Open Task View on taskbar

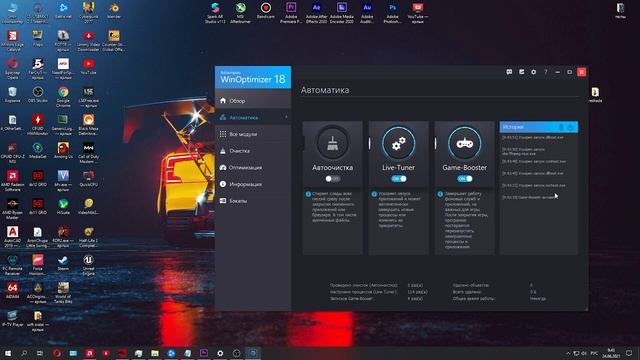coord(40,353)
